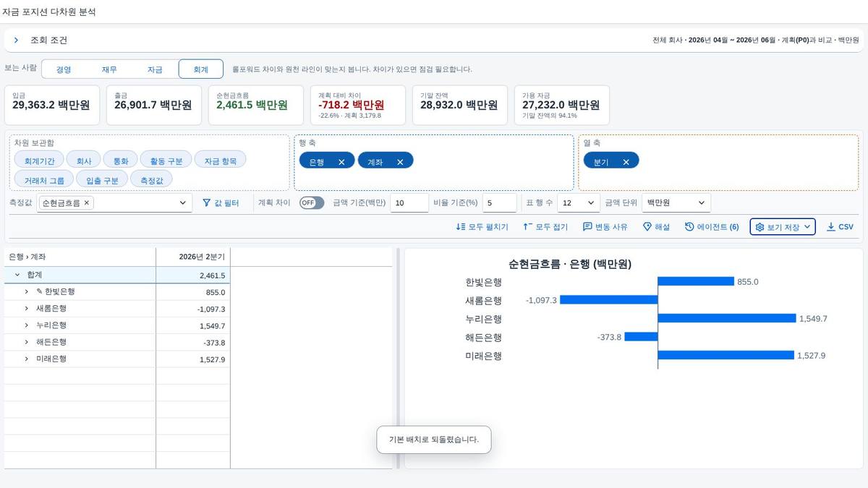Click the 가용 자금 card

tap(562, 106)
